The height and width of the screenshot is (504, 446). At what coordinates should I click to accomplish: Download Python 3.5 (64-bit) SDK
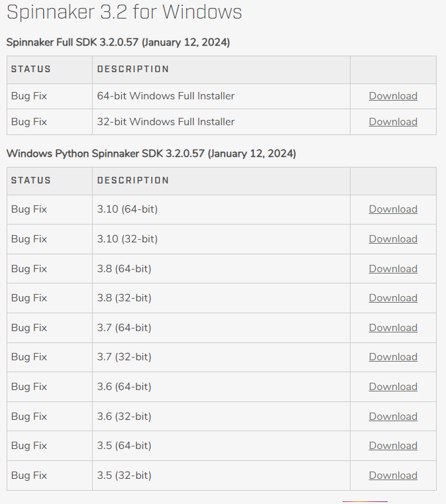click(393, 446)
